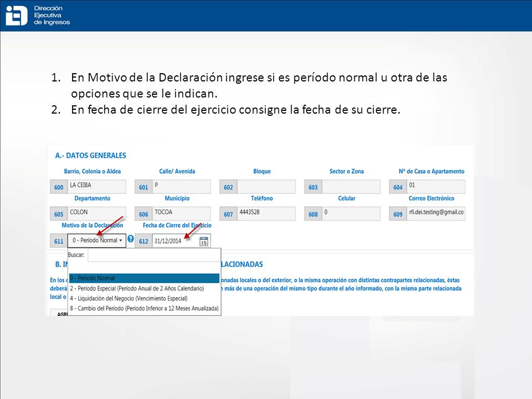This screenshot has width=532, height=399.
Task: Click the Teléfono label
Action: [262, 198]
